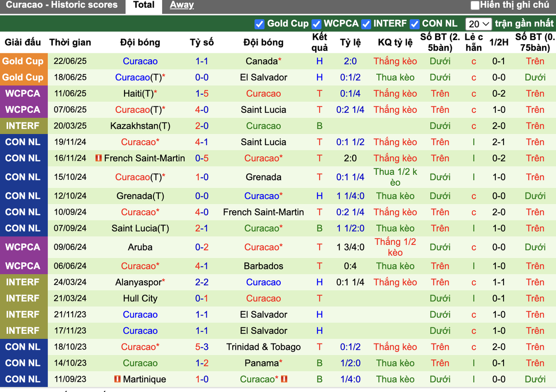The image size is (556, 392).
Task: Open Aruba team link
Action: point(140,247)
